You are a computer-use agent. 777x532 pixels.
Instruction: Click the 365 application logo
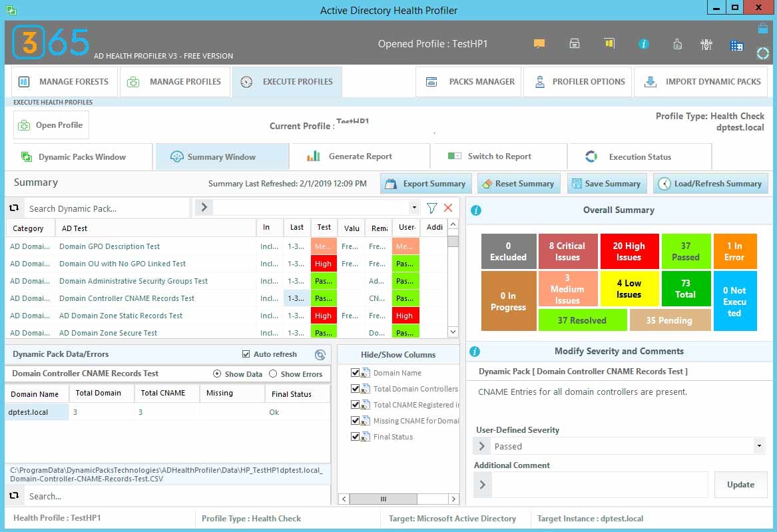[x=51, y=42]
